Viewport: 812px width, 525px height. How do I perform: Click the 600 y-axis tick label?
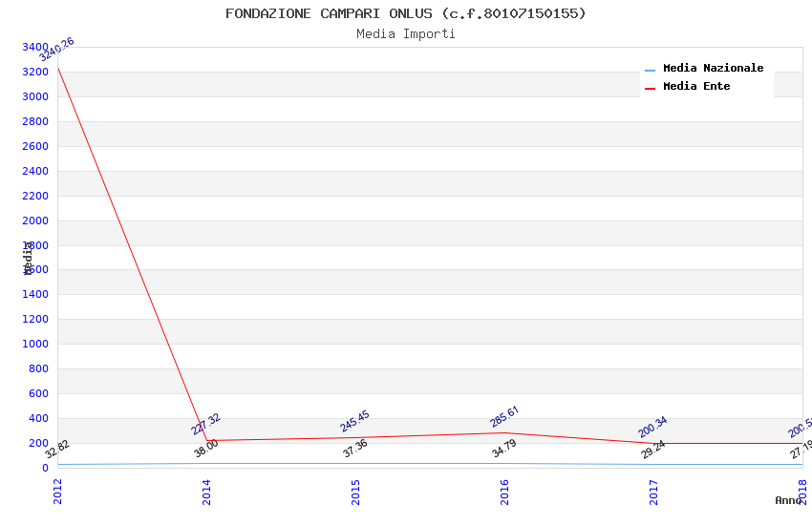coord(38,393)
